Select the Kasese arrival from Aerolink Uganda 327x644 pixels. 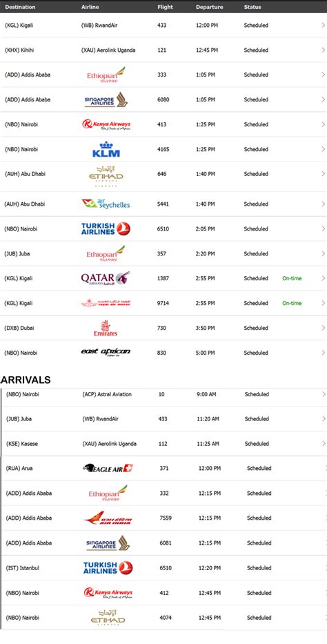(x=164, y=444)
